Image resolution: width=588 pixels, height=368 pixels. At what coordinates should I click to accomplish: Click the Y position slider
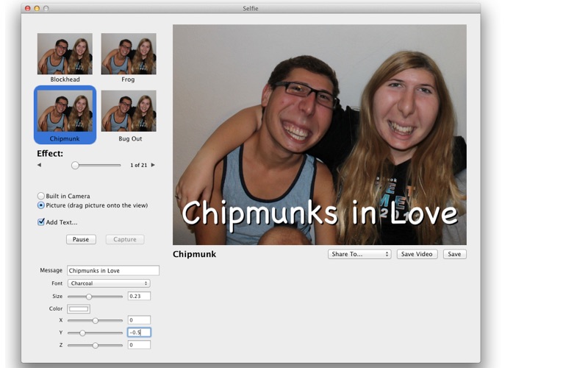(95, 333)
